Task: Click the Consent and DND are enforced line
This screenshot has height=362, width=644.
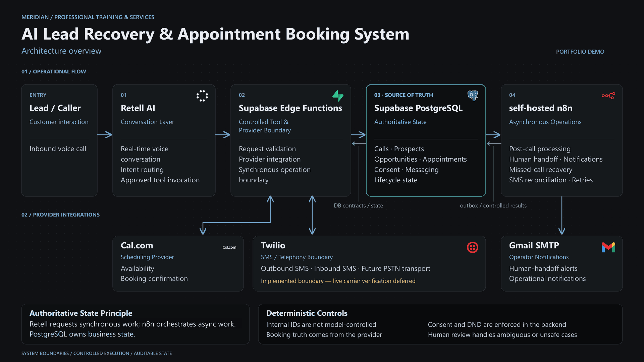Action: point(497,324)
